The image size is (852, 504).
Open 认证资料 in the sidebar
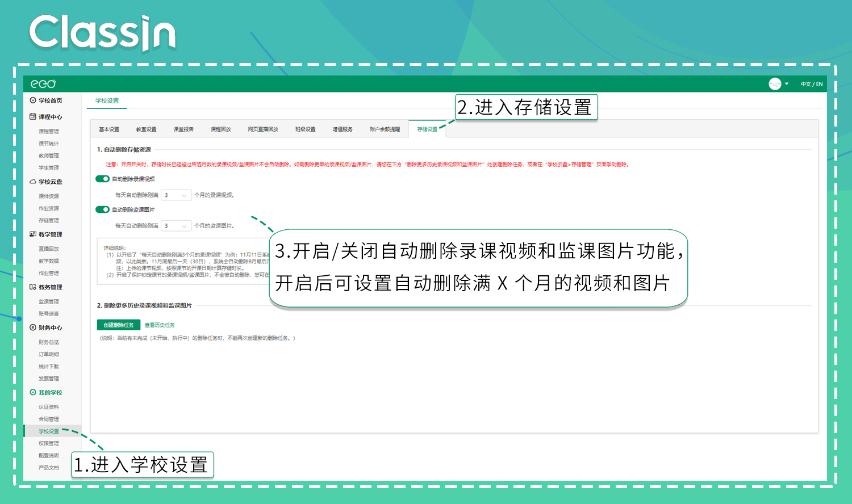(x=49, y=407)
